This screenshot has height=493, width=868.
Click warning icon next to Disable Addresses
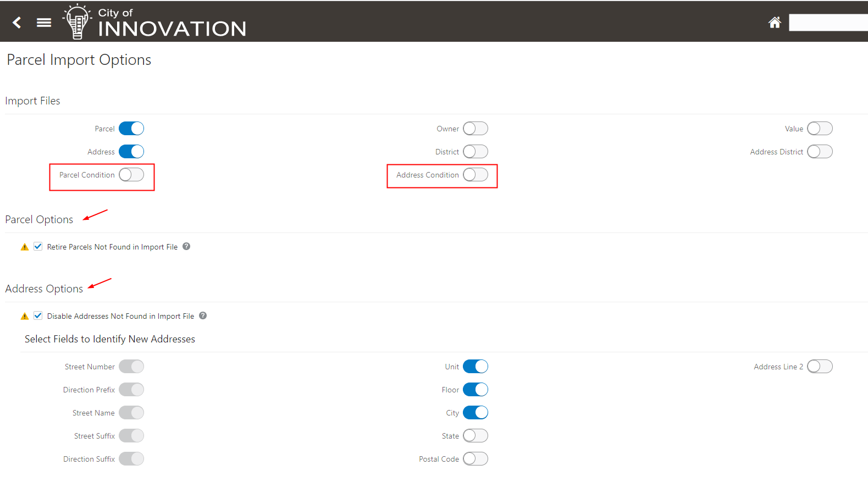25,316
